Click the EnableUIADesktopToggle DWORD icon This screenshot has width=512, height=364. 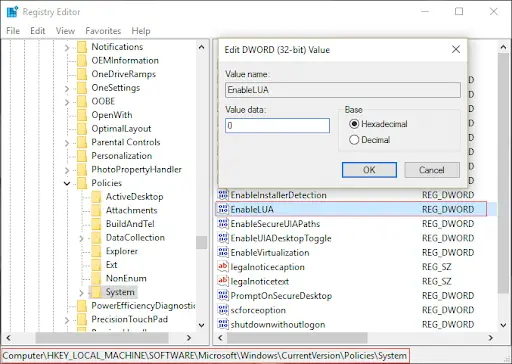click(223, 238)
